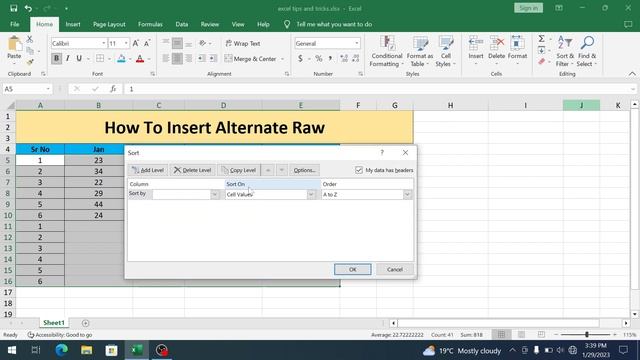The width and height of the screenshot is (640, 360).
Task: Click the Format Painter brush icon
Action: coord(30,62)
